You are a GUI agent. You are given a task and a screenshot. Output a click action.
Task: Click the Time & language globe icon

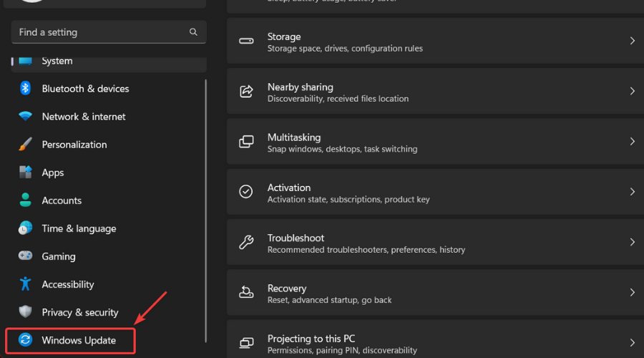tap(26, 228)
